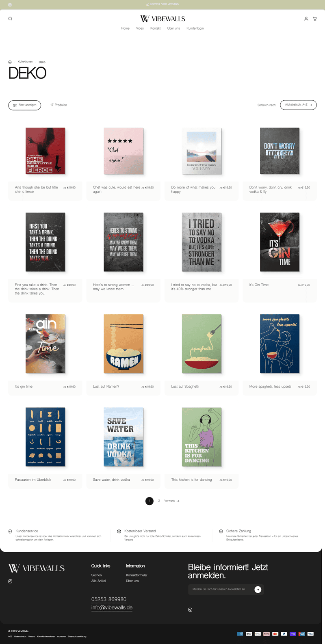Click the home breadcrumb icon
This screenshot has height=644, width=325.
(10, 62)
